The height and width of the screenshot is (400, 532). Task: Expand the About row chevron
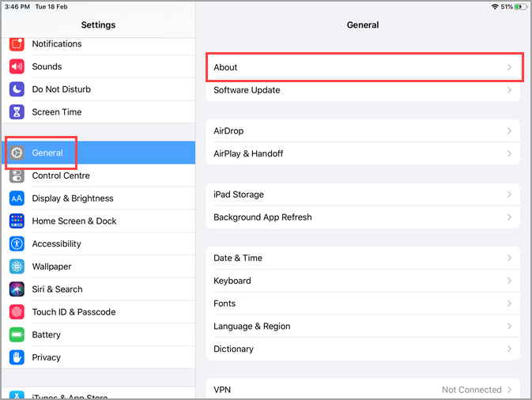pos(509,67)
